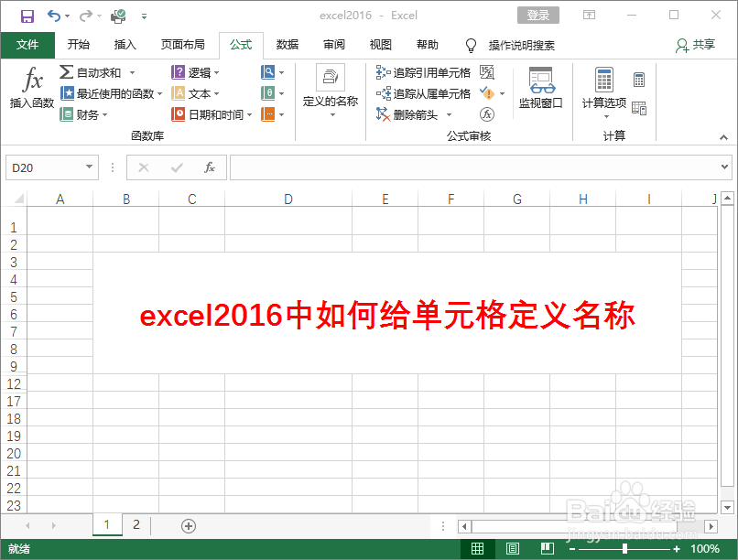738x560 pixels.
Task: Click the Sign in (登录) button
Action: [538, 15]
